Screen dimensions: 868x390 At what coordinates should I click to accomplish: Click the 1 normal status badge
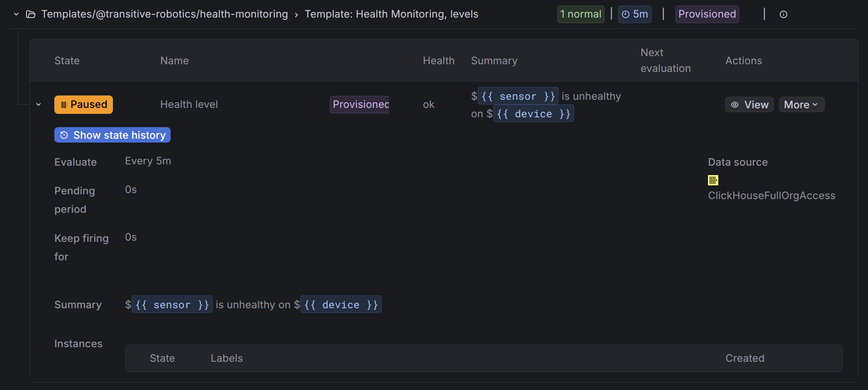(581, 14)
